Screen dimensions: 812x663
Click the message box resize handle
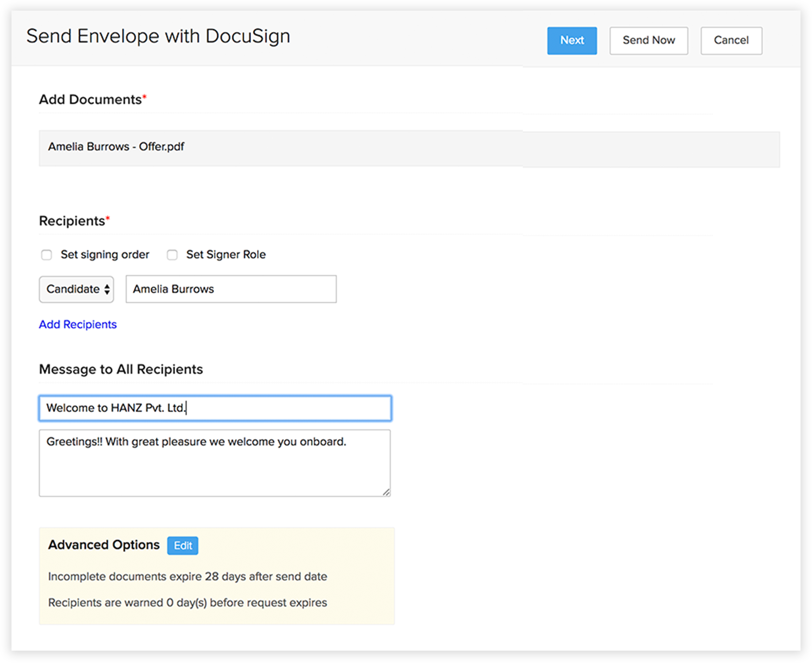click(x=386, y=492)
